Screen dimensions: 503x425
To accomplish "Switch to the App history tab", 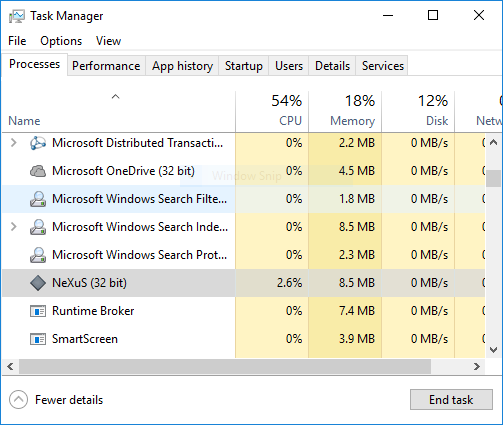I will [x=182, y=66].
